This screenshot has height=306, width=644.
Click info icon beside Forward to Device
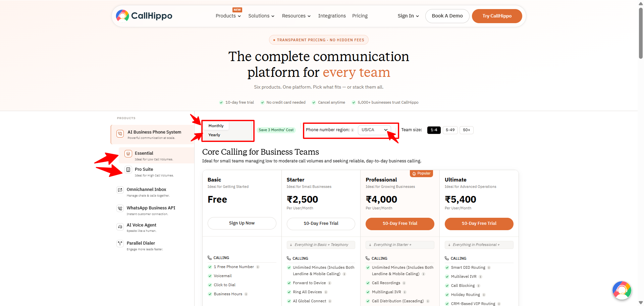click(x=330, y=283)
